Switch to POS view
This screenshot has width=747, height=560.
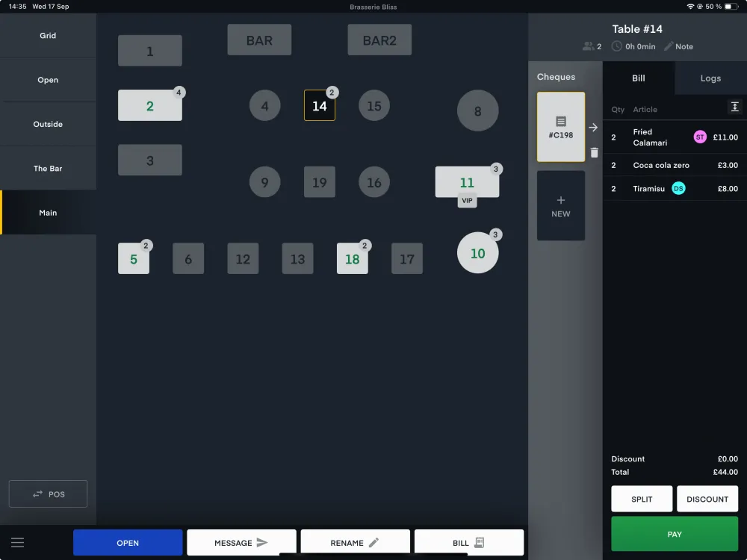click(x=48, y=494)
